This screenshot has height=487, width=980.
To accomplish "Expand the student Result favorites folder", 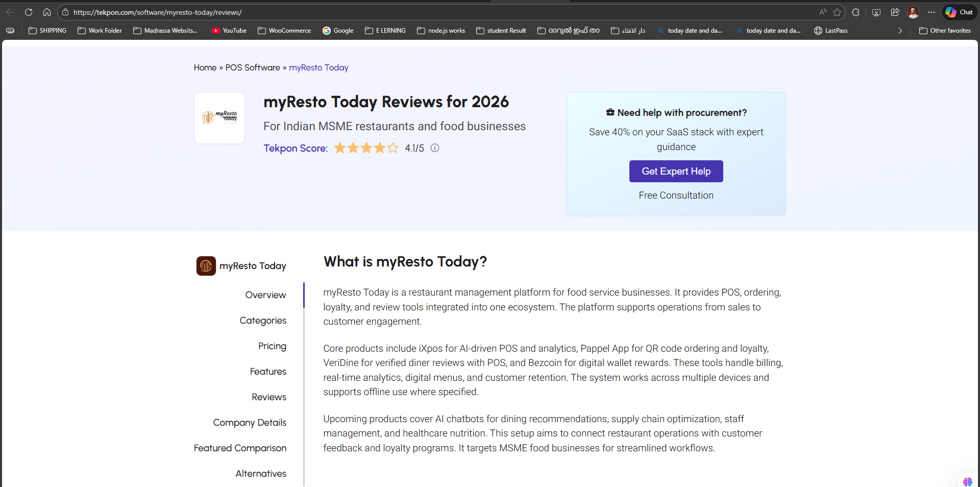I will pyautogui.click(x=501, y=31).
